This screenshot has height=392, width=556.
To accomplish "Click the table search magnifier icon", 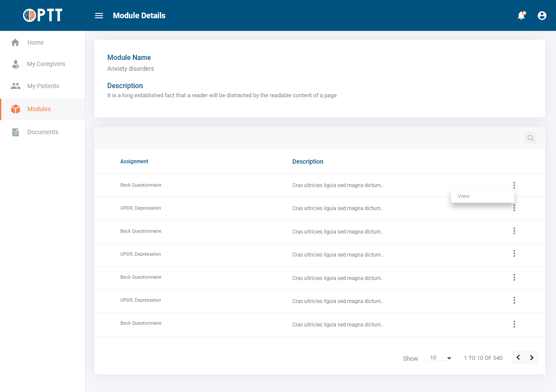I will pos(530,138).
